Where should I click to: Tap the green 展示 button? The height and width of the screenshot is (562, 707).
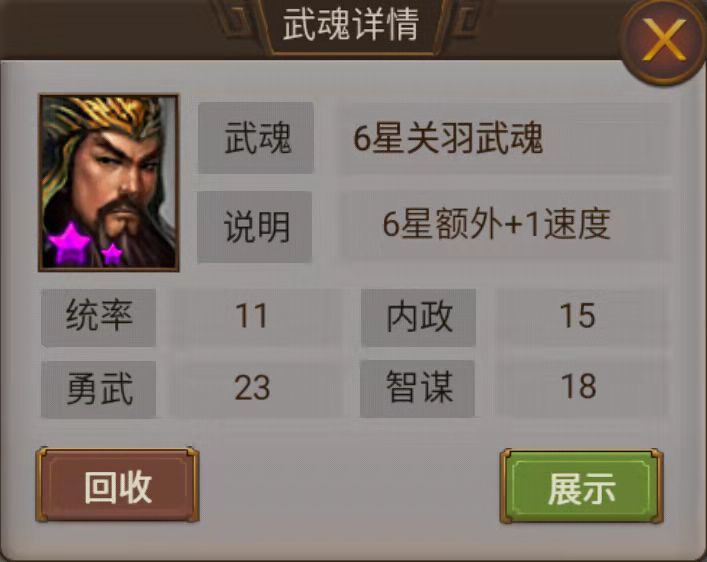tap(581, 486)
